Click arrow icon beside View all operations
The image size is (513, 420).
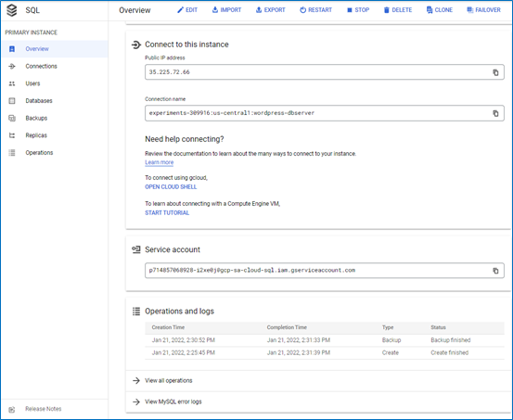tap(136, 380)
